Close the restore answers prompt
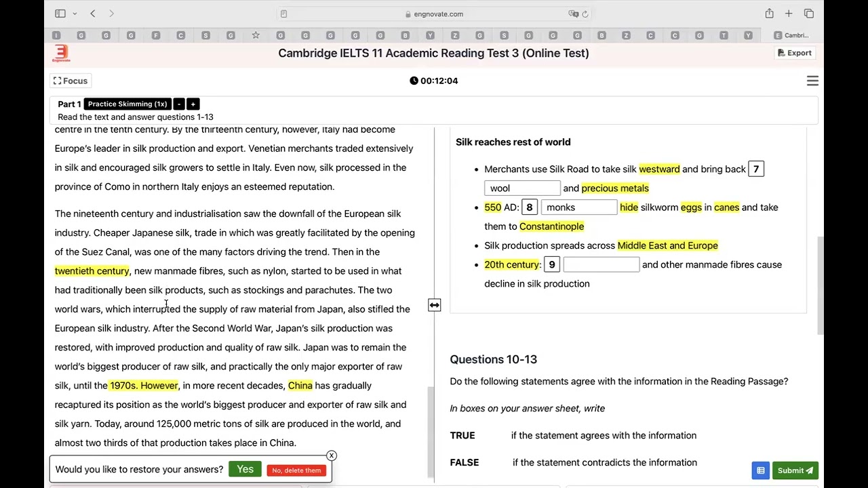The height and width of the screenshot is (488, 868). coord(332,455)
